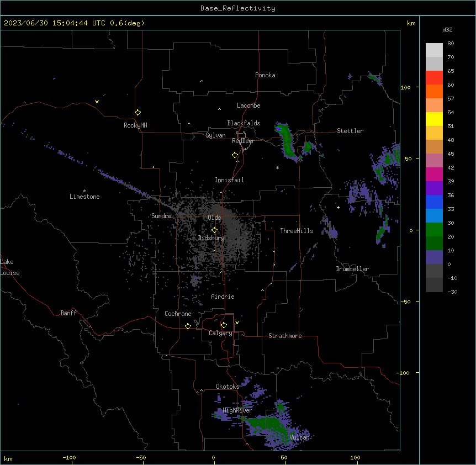Pick the red 60-65 dBZ legend swatch
The height and width of the screenshot is (465, 476).
[x=434, y=77]
